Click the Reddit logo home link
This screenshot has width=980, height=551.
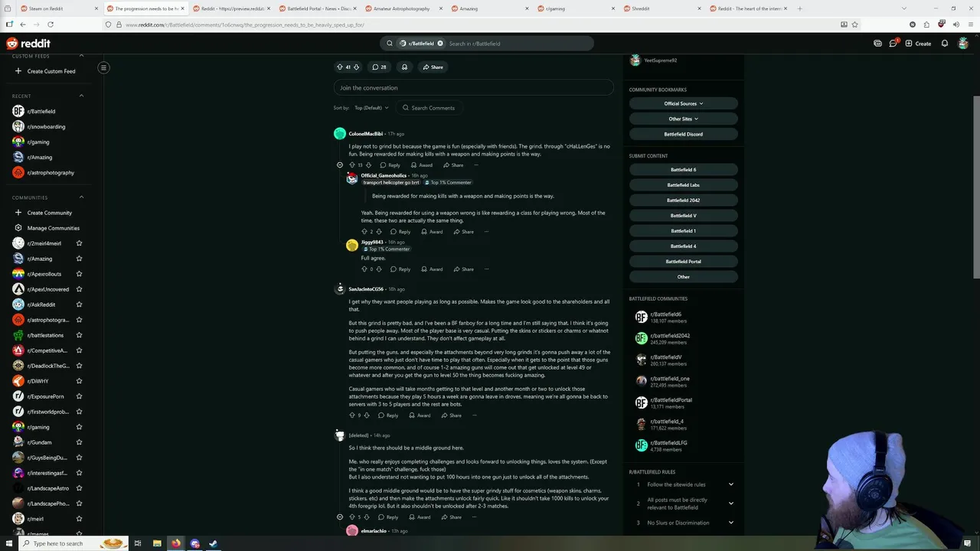pos(28,44)
